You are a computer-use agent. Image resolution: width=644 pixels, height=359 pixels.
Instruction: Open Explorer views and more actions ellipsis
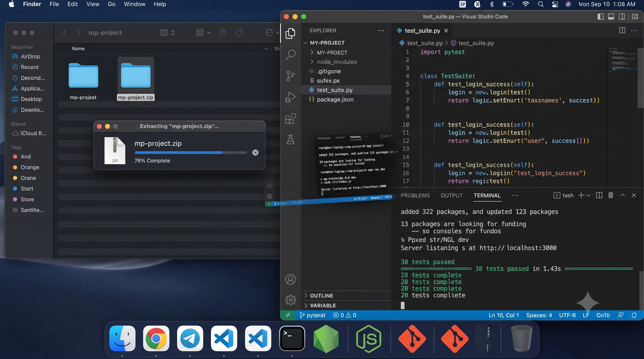pos(381,30)
